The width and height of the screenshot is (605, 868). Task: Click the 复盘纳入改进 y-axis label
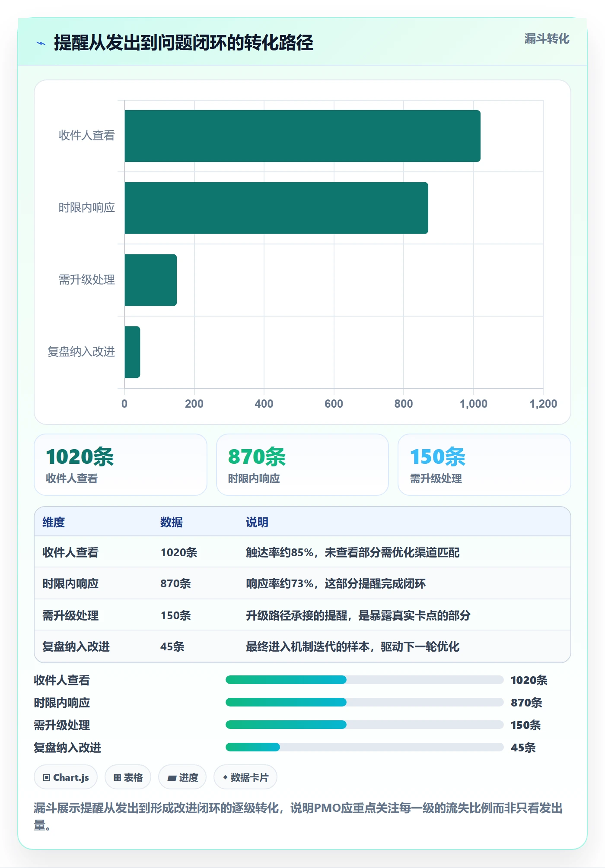pos(81,352)
